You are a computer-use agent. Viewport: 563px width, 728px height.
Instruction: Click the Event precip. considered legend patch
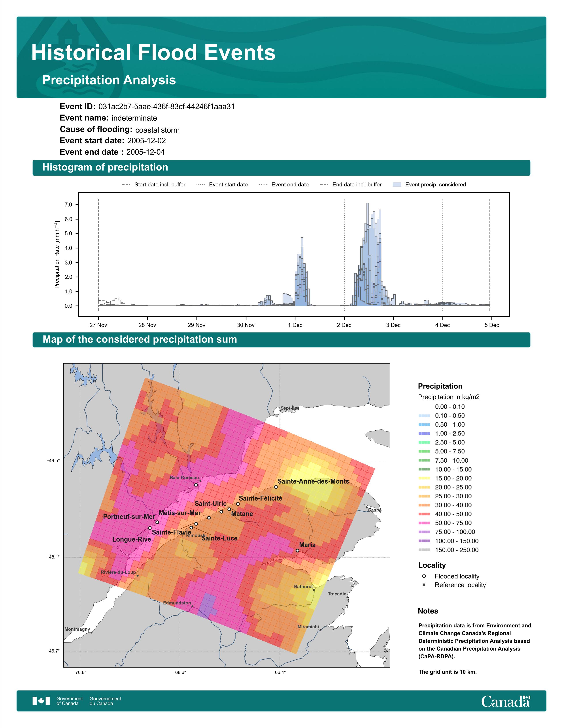397,185
